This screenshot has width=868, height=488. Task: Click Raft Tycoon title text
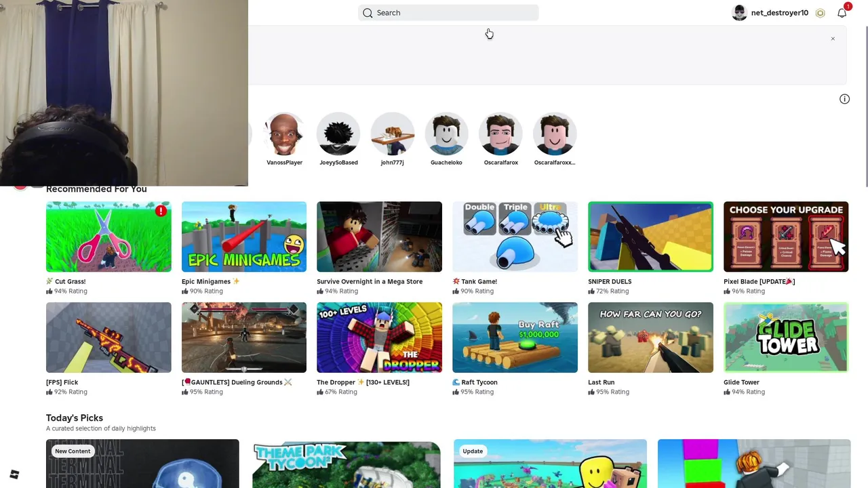[475, 382]
